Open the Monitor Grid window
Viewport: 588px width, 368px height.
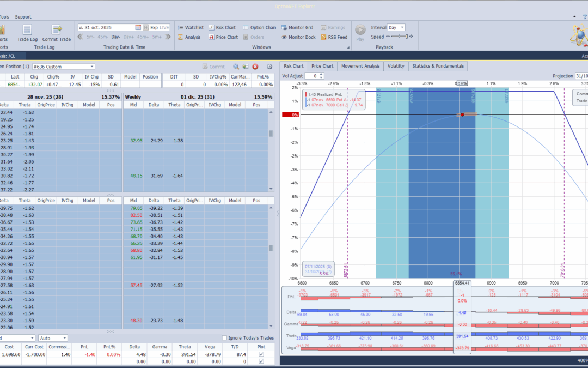pyautogui.click(x=297, y=27)
